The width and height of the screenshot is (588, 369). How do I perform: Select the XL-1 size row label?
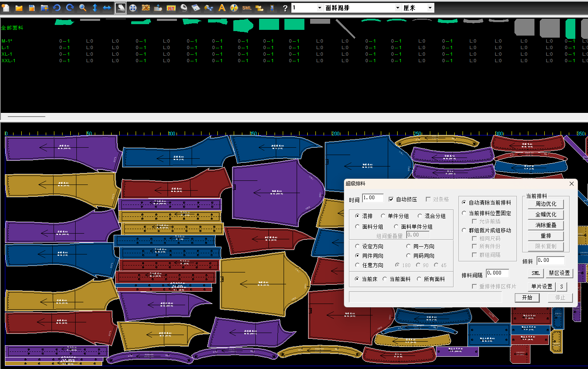tap(7, 54)
